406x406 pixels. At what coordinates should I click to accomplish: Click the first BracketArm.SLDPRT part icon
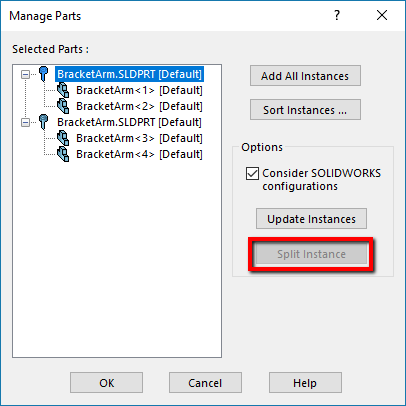click(x=43, y=74)
